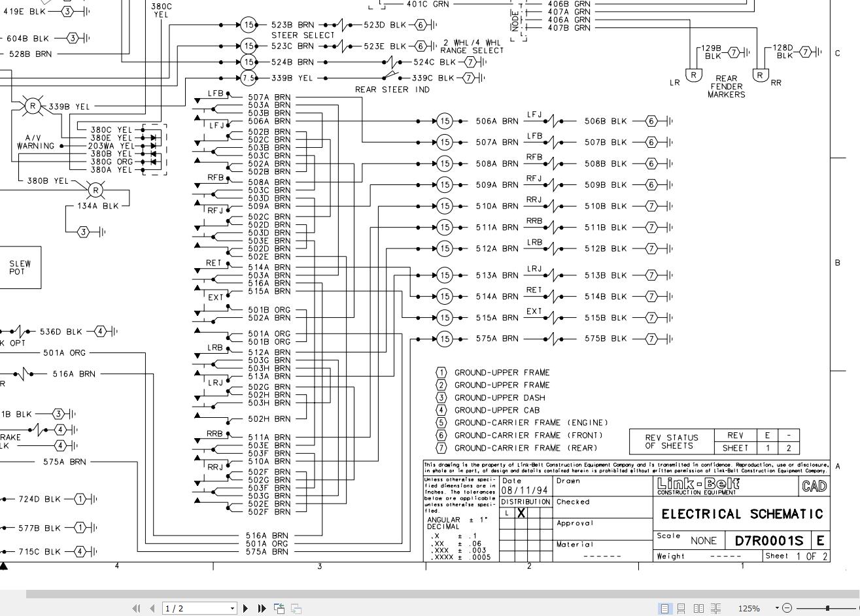860x616 pixels.
Task: Click the SLEW POT box
Action: [20, 267]
